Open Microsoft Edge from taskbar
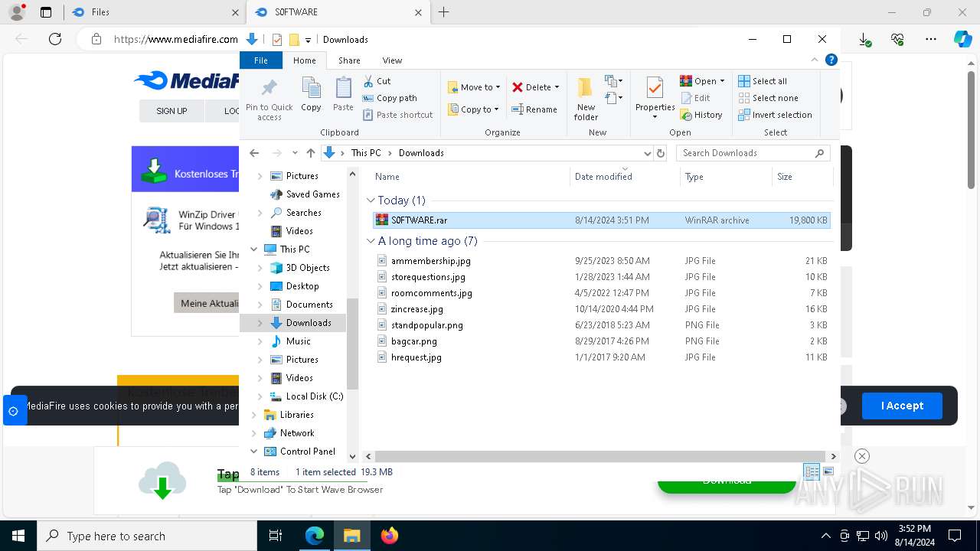 (x=315, y=536)
